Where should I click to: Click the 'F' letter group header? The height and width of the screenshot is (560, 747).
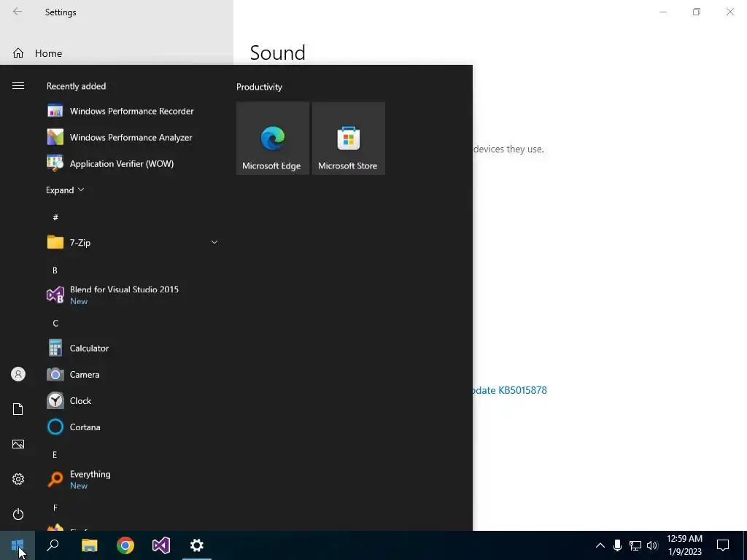[55, 508]
